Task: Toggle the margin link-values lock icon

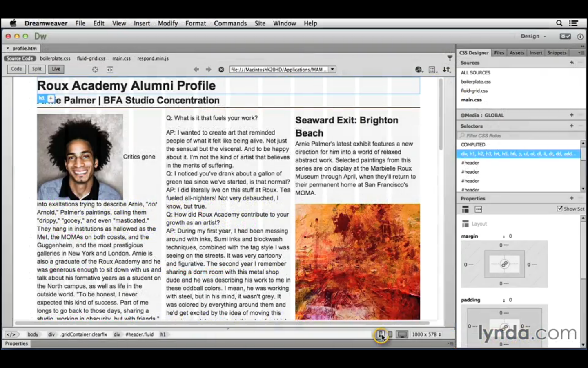Action: click(x=504, y=264)
